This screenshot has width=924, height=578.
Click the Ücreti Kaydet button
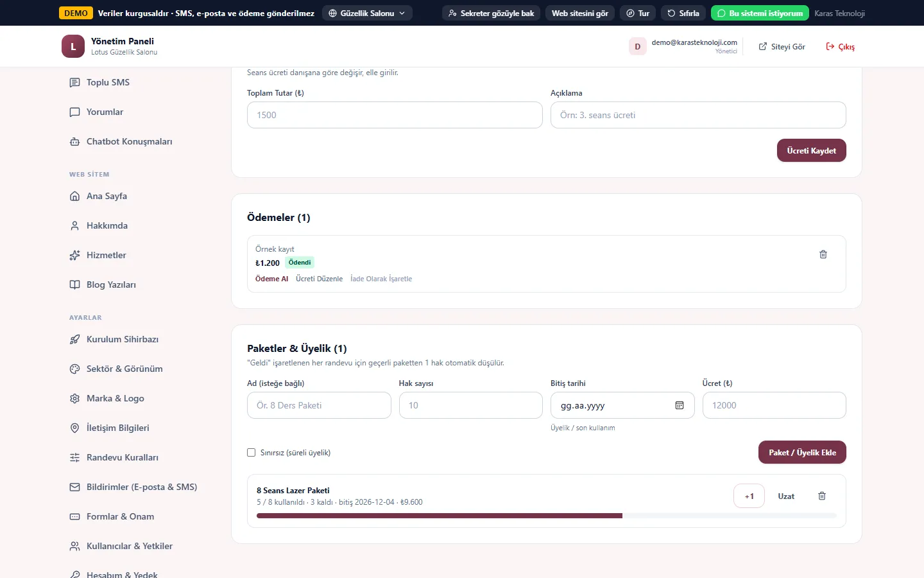point(811,150)
